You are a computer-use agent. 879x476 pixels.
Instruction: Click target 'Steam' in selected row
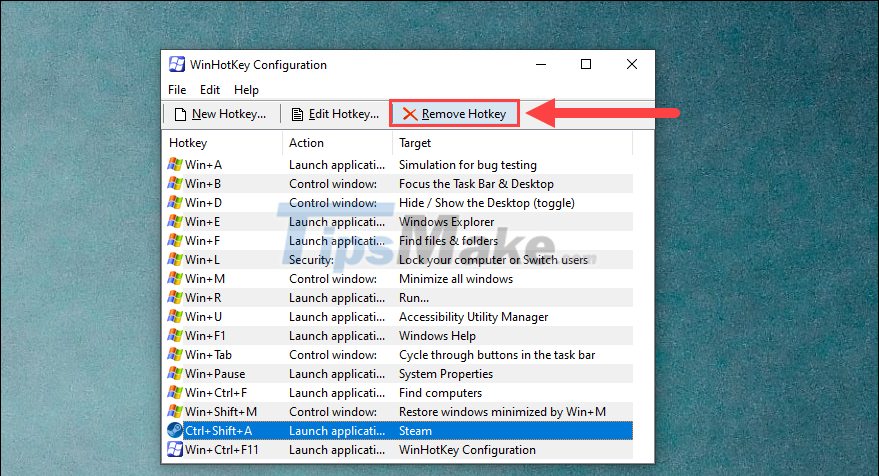pyautogui.click(x=415, y=431)
